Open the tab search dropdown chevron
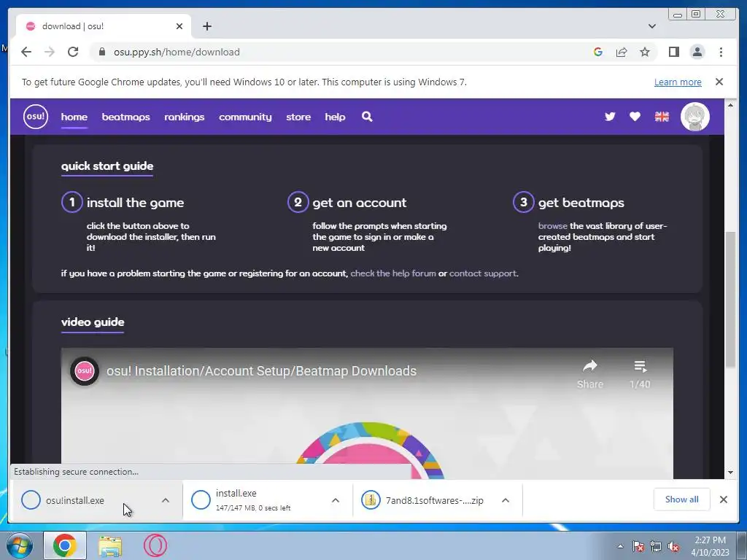The height and width of the screenshot is (560, 747). tap(652, 26)
